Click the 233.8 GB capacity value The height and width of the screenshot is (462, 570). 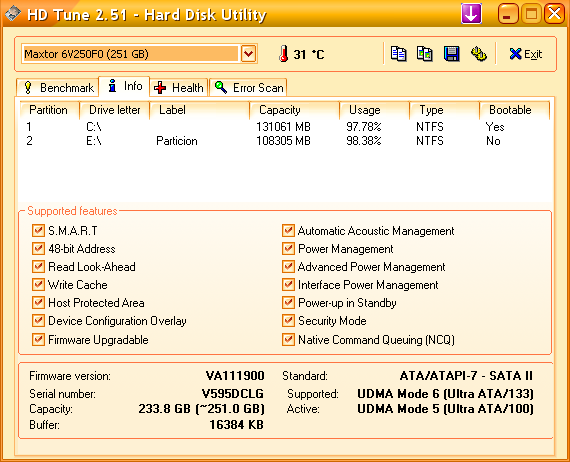[201, 409]
